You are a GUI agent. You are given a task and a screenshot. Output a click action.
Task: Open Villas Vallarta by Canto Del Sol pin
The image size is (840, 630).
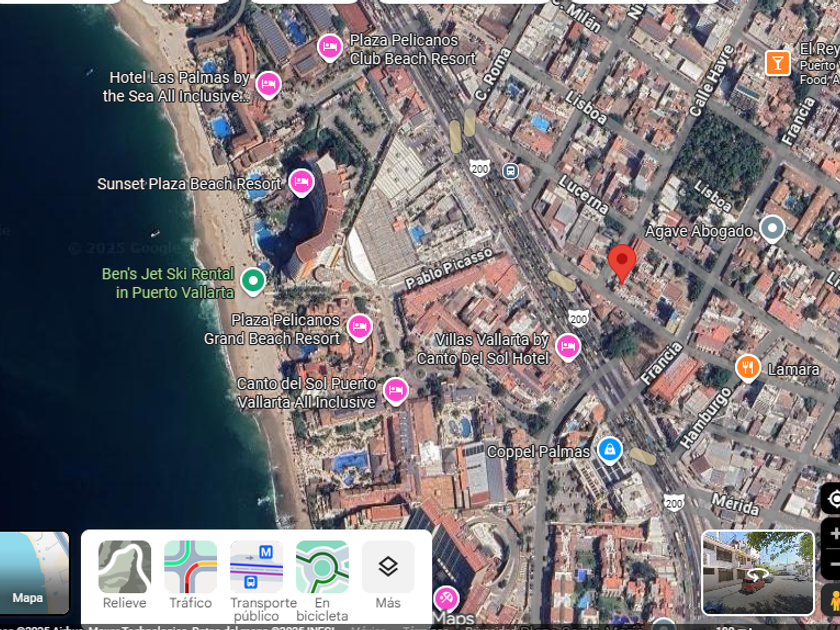pyautogui.click(x=568, y=347)
